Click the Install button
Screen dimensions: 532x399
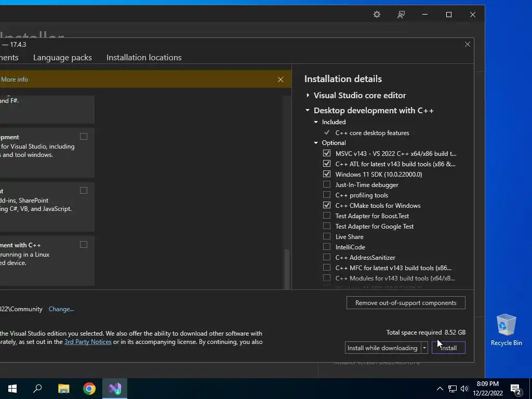[x=448, y=348]
